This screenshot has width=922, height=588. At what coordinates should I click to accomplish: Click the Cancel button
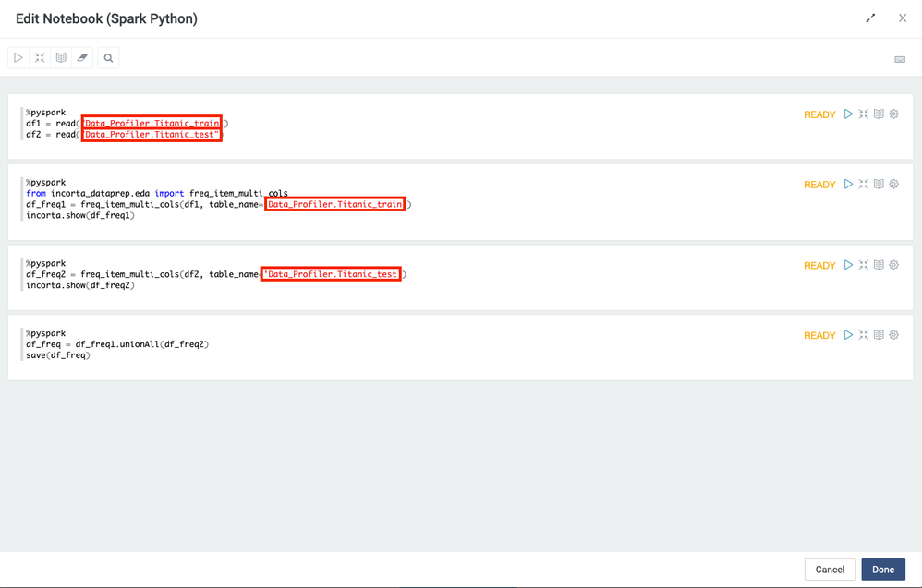pos(830,570)
